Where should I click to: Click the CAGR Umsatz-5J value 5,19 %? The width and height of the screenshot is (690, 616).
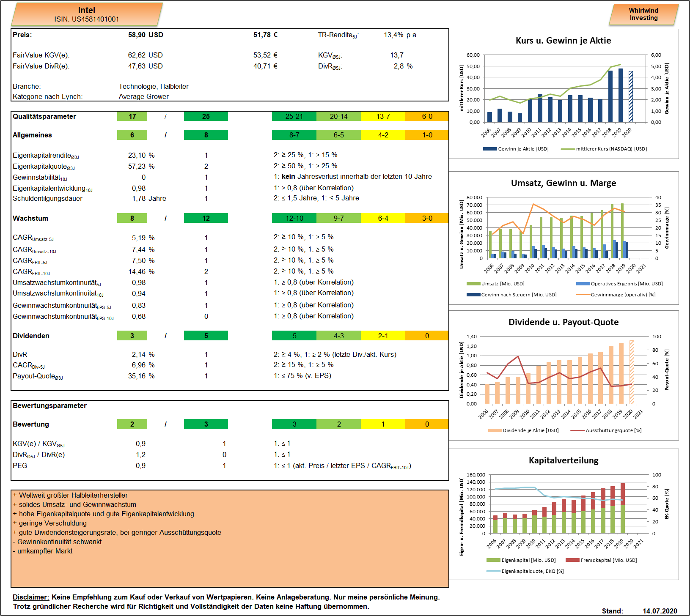pos(143,238)
